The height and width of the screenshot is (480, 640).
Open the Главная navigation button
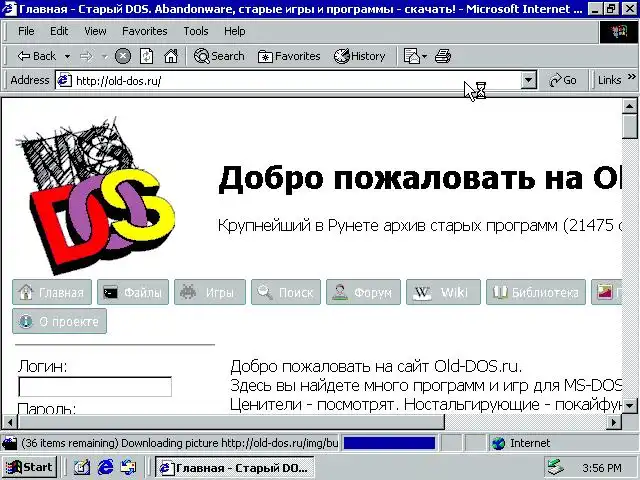[x=52, y=292]
